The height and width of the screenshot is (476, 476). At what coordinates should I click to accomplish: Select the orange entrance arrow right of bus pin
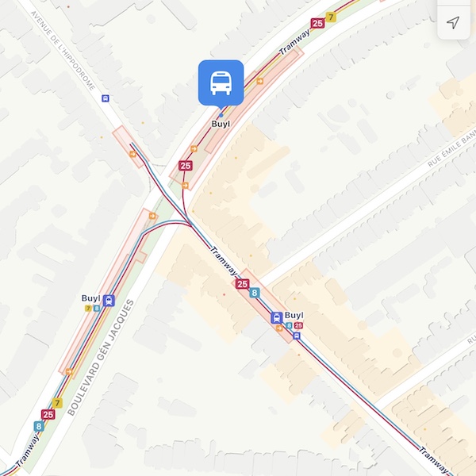(x=260, y=81)
